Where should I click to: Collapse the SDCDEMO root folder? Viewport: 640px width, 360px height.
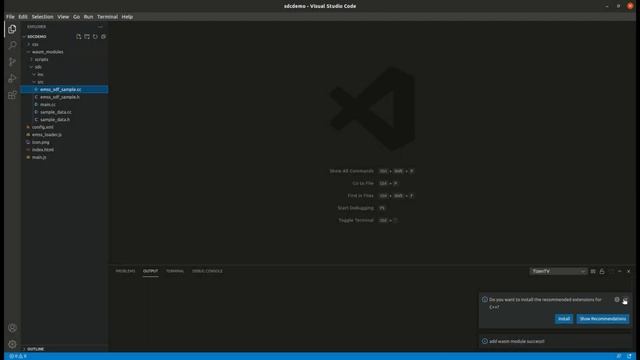click(x=37, y=37)
